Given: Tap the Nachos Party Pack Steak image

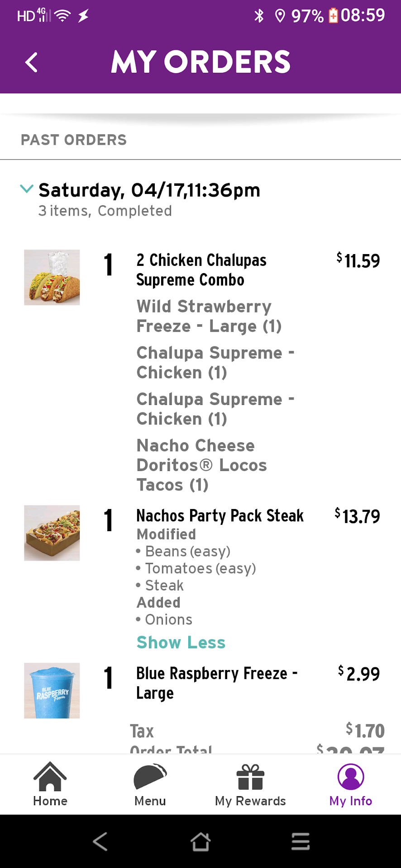Looking at the screenshot, I should 52,533.
